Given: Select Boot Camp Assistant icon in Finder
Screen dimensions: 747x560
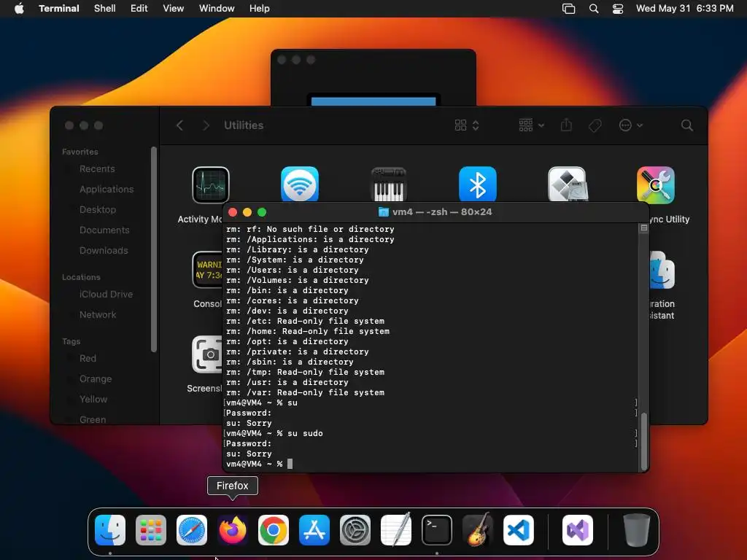Looking at the screenshot, I should click(567, 184).
